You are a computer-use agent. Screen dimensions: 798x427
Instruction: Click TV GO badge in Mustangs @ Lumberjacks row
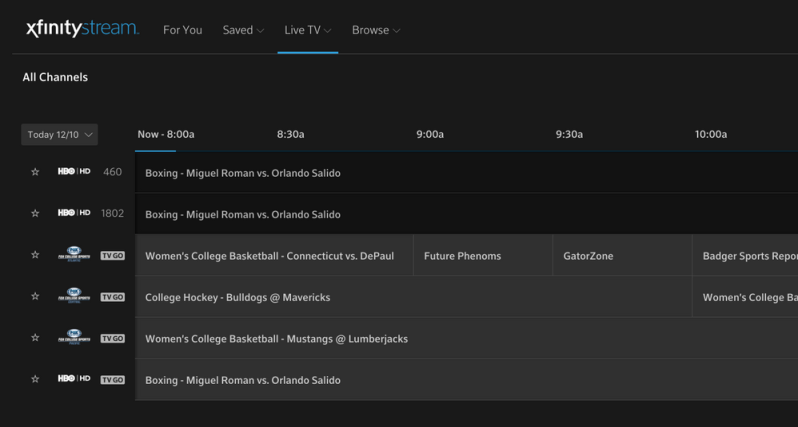tap(112, 338)
